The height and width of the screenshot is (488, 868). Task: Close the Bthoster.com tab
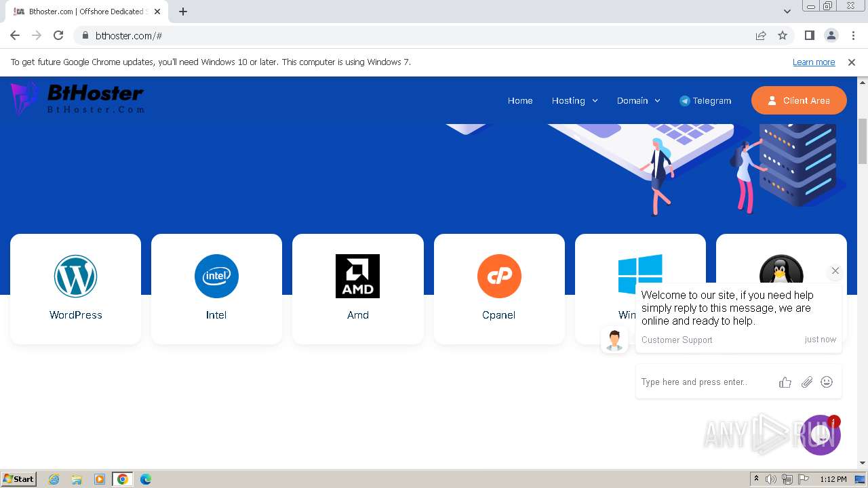click(x=157, y=12)
